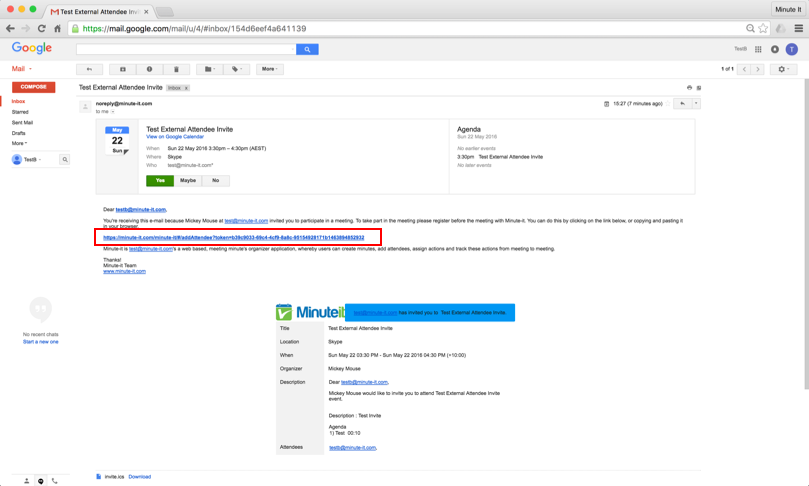Image resolution: width=809 pixels, height=486 pixels.
Task: Open the conversation in a new window
Action: 699,88
